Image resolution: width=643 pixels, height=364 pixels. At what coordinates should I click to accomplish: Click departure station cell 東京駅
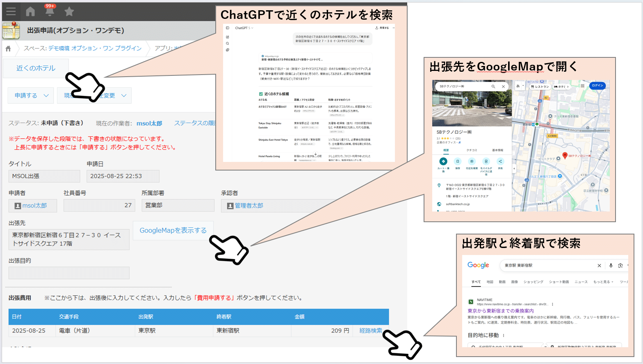point(174,331)
